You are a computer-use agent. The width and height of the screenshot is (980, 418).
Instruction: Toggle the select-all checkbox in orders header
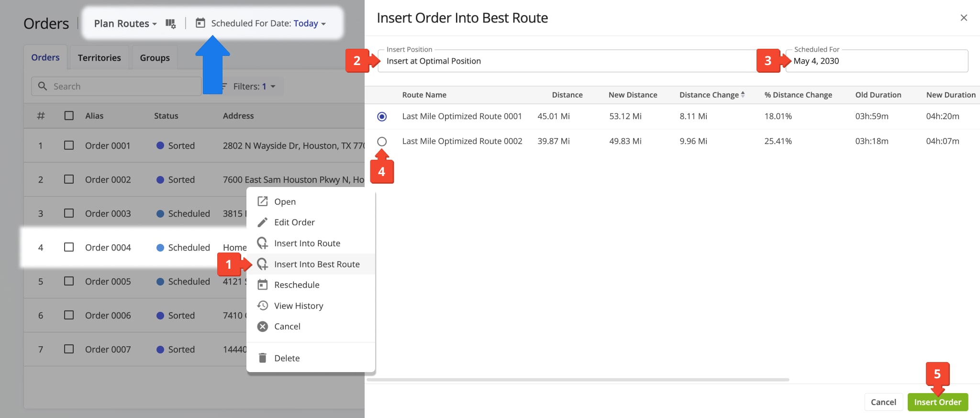click(x=69, y=115)
